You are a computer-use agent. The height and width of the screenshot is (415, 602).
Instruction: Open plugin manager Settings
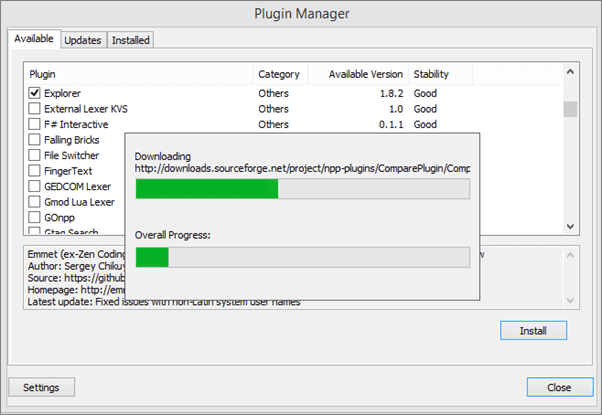click(41, 387)
